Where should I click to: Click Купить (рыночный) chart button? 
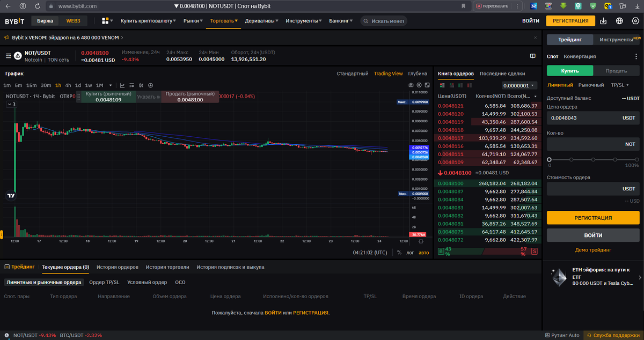point(108,97)
